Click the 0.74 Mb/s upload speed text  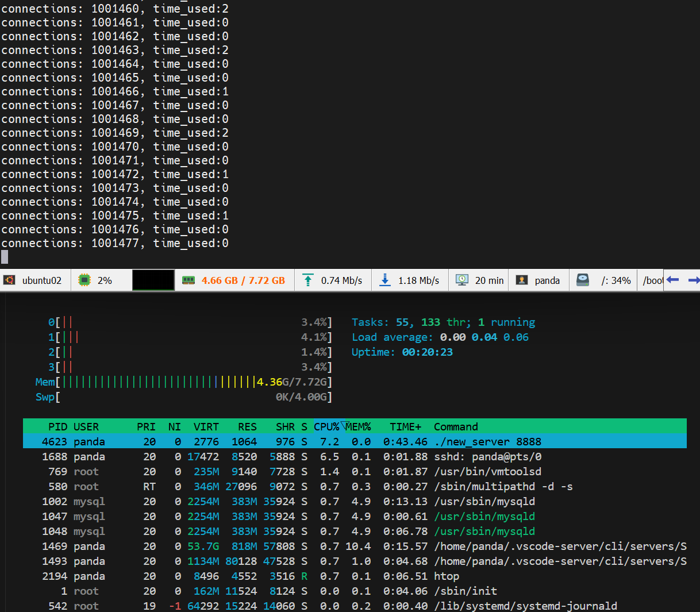click(x=342, y=280)
